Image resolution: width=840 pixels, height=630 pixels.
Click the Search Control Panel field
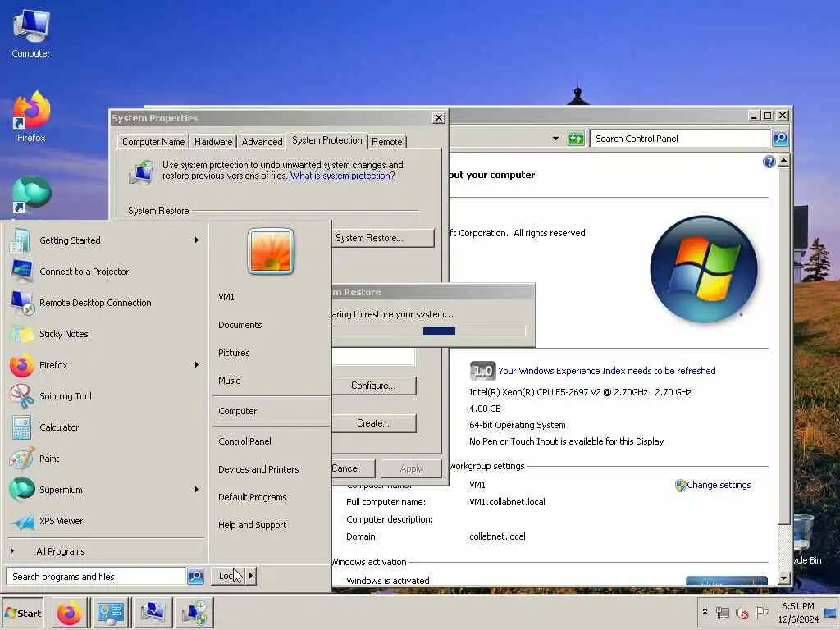680,138
